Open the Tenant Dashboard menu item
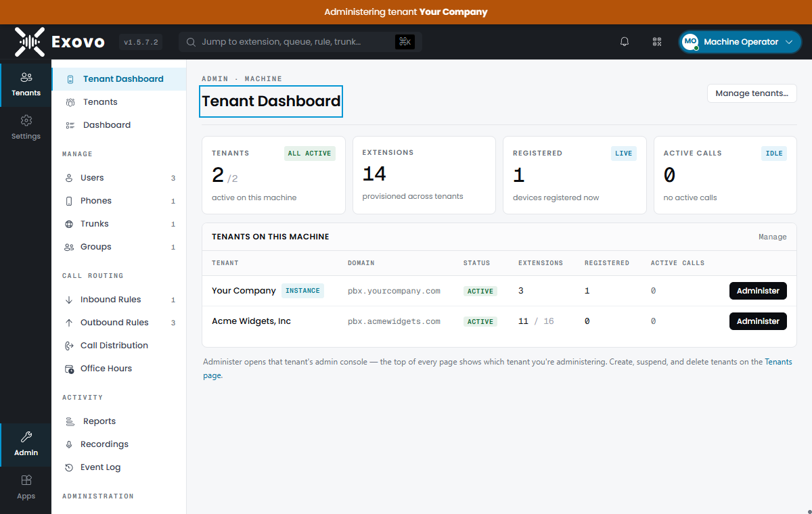The width and height of the screenshot is (812, 514). pyautogui.click(x=118, y=79)
